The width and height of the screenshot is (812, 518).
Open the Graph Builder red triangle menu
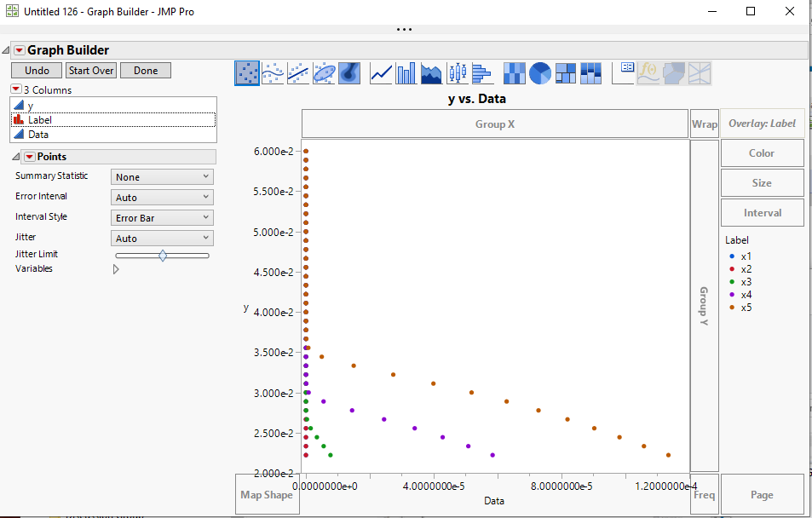[x=21, y=49]
